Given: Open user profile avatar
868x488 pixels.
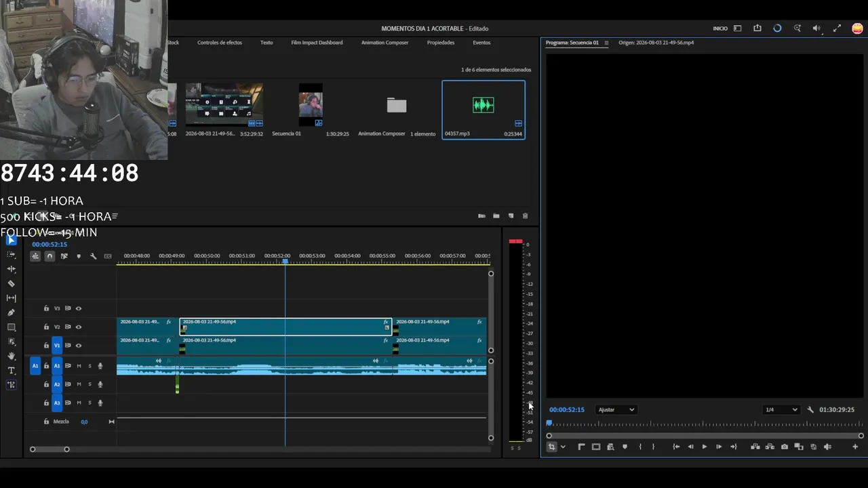Looking at the screenshot, I should pos(857,28).
